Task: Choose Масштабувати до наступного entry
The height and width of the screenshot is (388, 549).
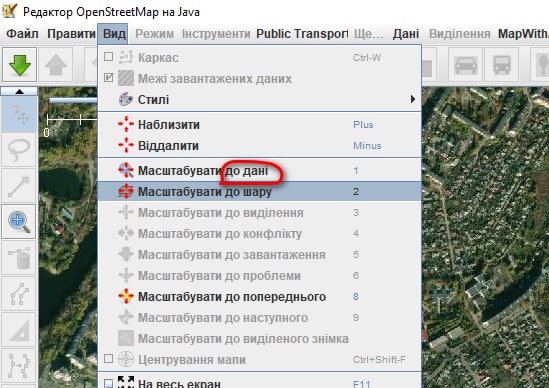Action: pos(259,318)
